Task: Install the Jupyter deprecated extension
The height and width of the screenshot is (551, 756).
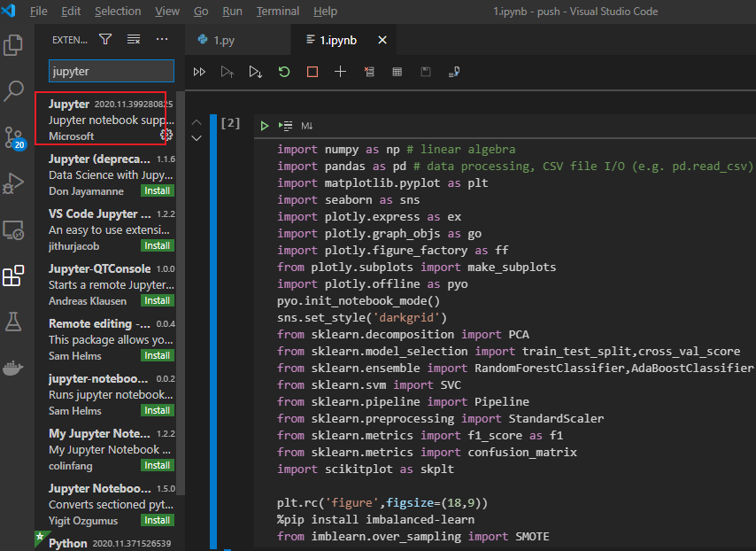Action: 157,190
